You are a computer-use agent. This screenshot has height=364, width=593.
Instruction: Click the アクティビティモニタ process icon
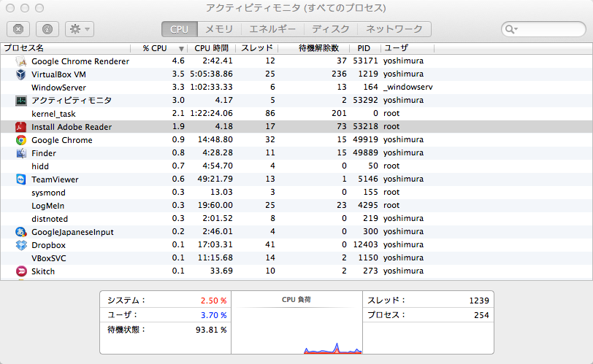(x=21, y=101)
